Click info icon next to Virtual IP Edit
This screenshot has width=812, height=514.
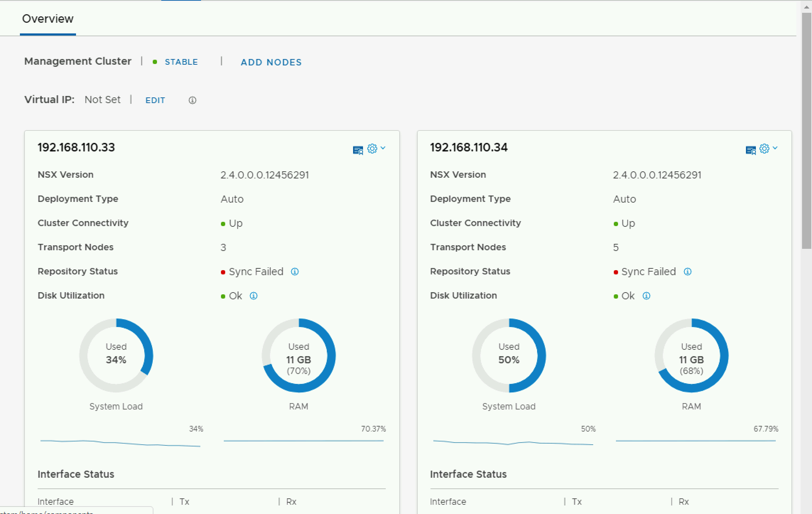pos(192,100)
